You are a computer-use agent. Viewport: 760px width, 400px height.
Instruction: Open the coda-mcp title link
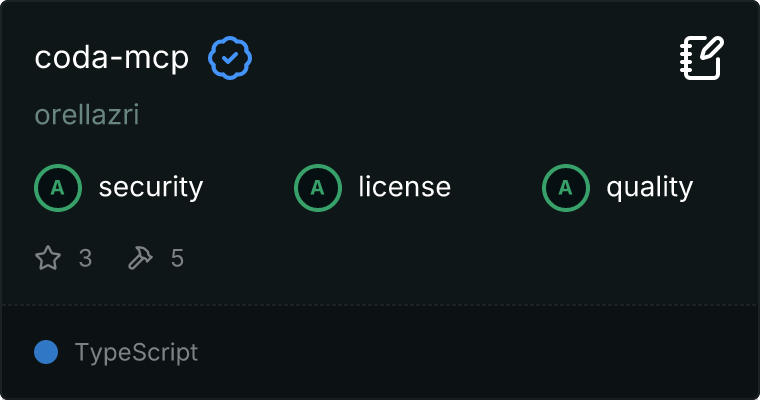tap(111, 58)
